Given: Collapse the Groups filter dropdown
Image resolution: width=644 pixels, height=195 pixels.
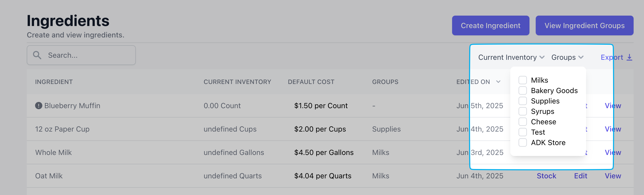Looking at the screenshot, I should (567, 57).
